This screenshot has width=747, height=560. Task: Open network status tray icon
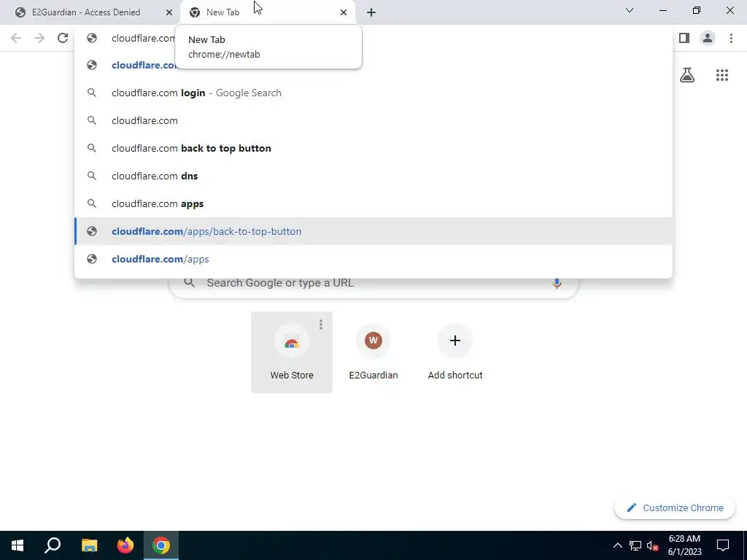pyautogui.click(x=635, y=545)
